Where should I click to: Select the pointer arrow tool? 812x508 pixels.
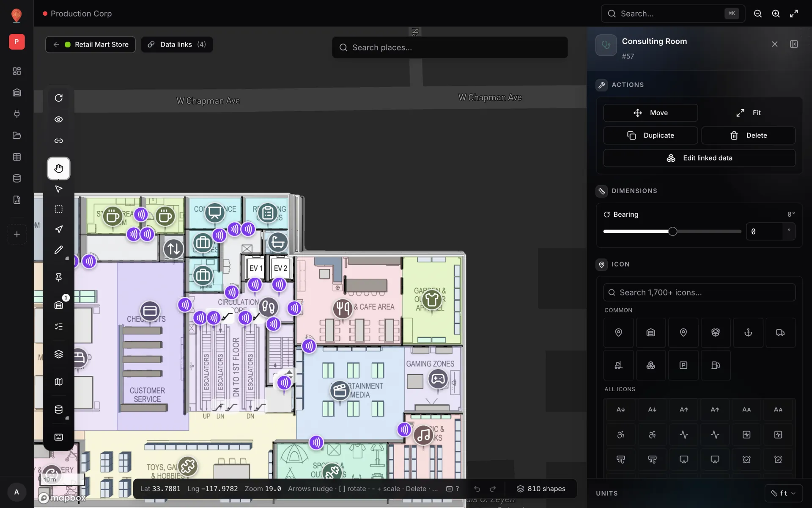coord(58,189)
